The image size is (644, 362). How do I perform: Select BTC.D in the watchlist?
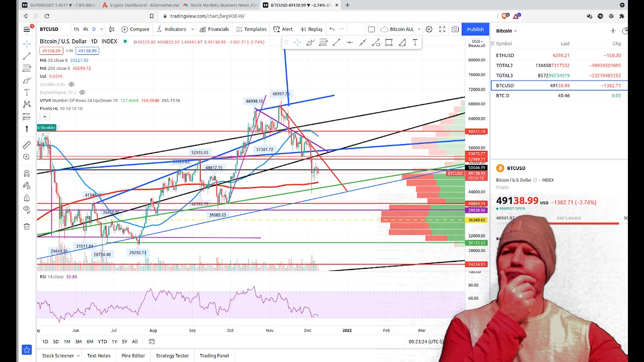click(559, 96)
